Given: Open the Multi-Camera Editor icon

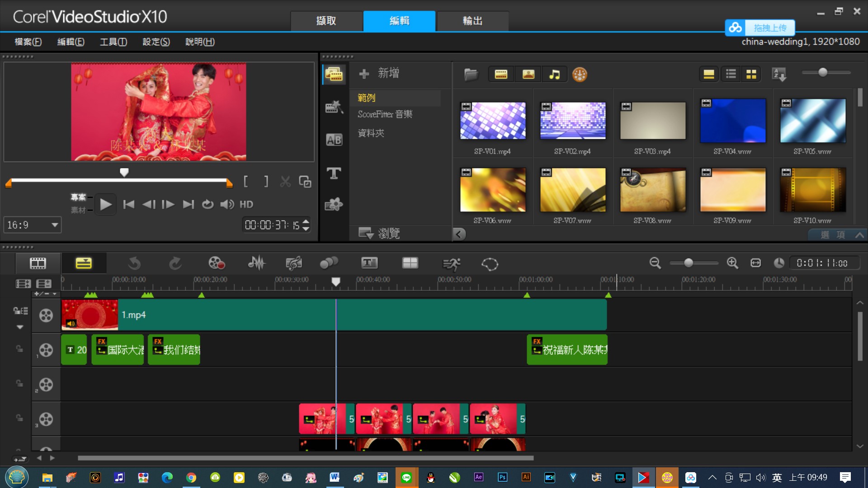Looking at the screenshot, I should pyautogui.click(x=410, y=263).
